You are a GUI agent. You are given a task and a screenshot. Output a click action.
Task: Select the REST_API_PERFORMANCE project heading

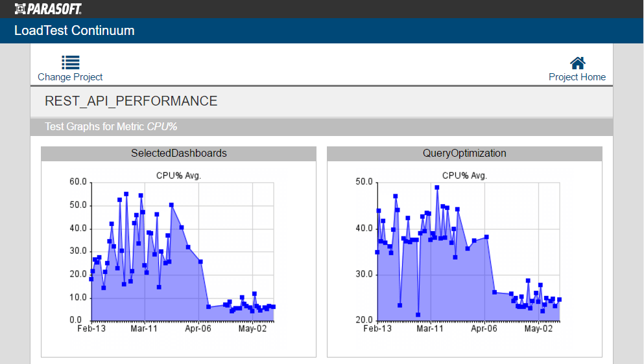[x=131, y=101]
